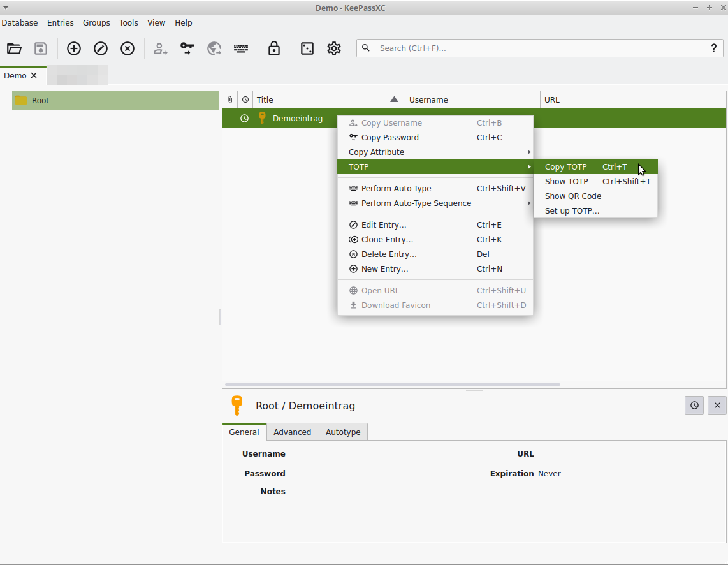This screenshot has width=728, height=565.
Task: Open the Autotype tab
Action: [x=343, y=432]
